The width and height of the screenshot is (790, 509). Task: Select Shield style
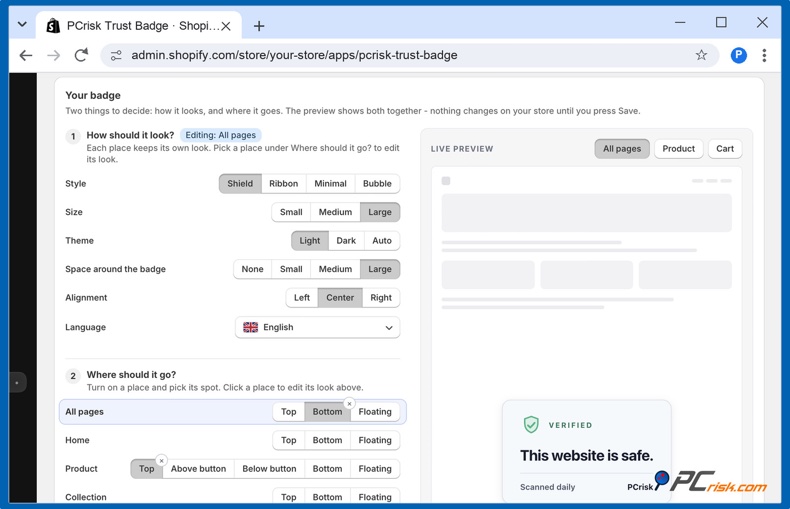click(240, 183)
